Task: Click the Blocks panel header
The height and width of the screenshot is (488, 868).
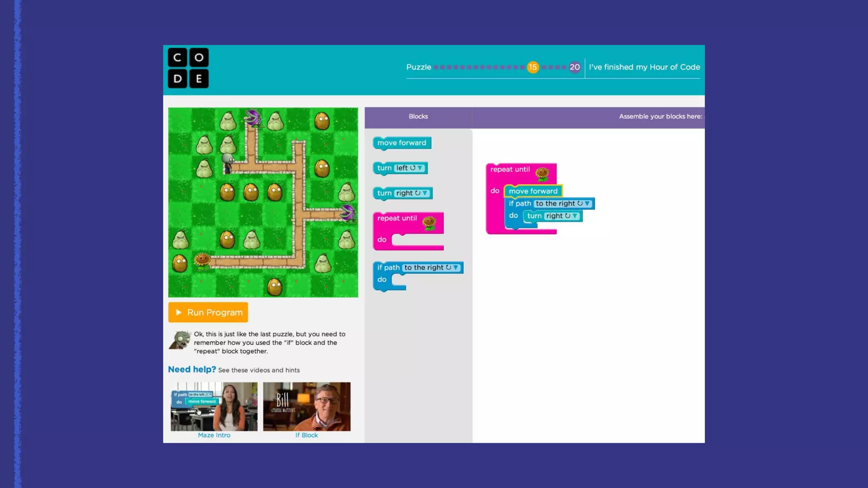Action: pos(418,116)
